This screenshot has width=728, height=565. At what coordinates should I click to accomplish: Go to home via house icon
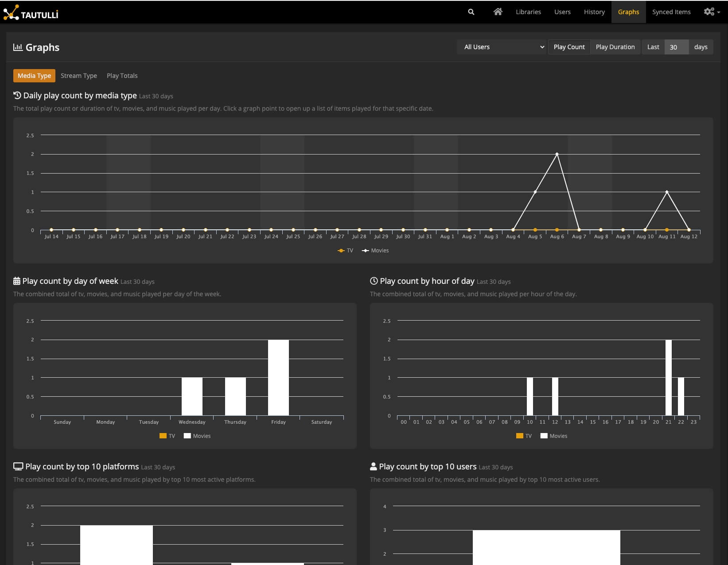point(498,12)
